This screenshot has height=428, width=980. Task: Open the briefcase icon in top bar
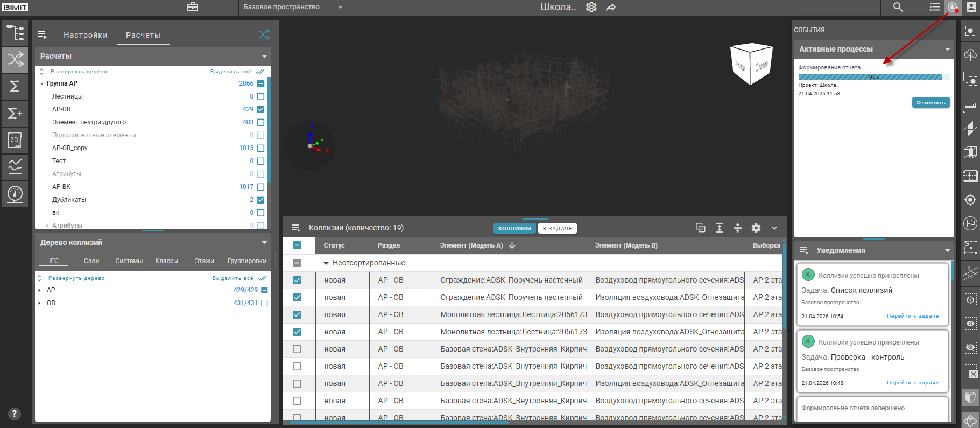pyautogui.click(x=193, y=7)
